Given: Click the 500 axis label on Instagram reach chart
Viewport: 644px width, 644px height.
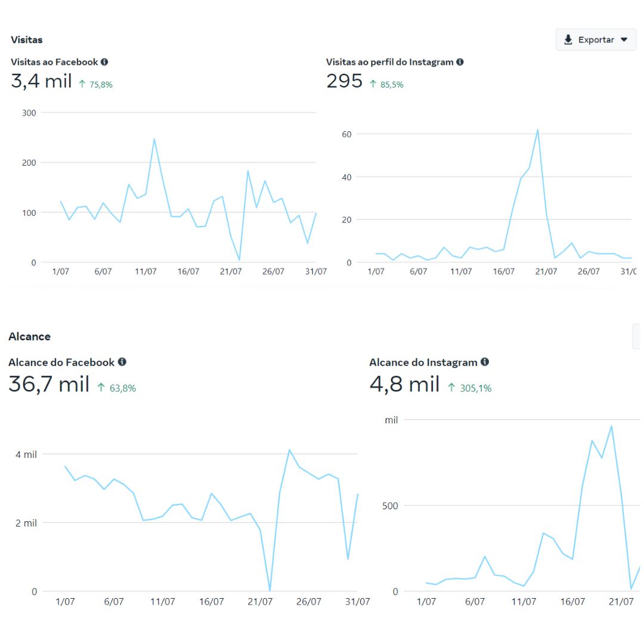Looking at the screenshot, I should tap(390, 506).
